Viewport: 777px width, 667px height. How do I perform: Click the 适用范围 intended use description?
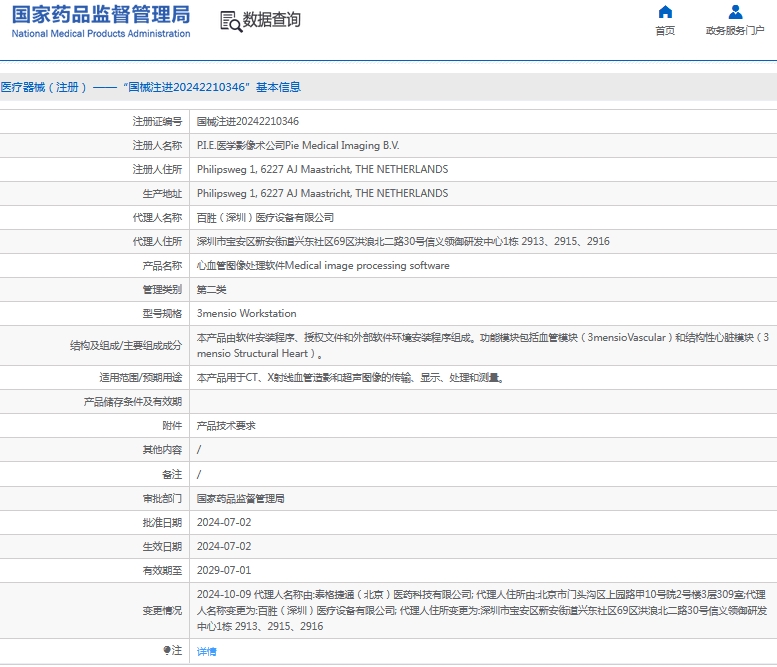350,378
